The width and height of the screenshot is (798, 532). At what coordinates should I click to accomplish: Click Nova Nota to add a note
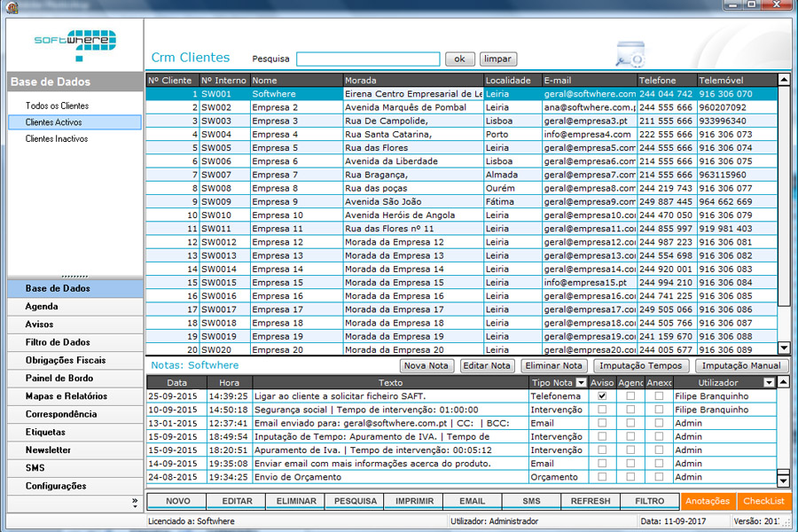(x=426, y=365)
